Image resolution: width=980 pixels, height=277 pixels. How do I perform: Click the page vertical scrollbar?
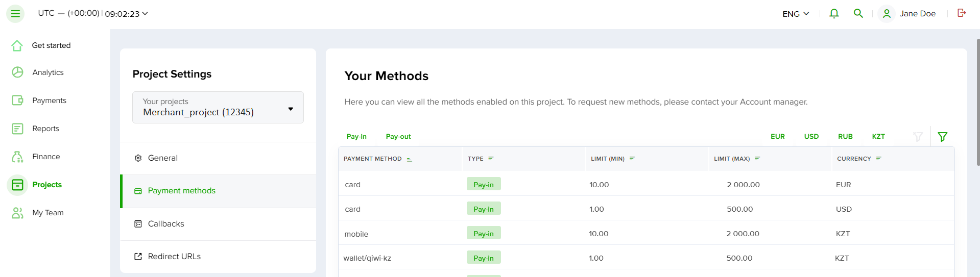[x=977, y=102]
